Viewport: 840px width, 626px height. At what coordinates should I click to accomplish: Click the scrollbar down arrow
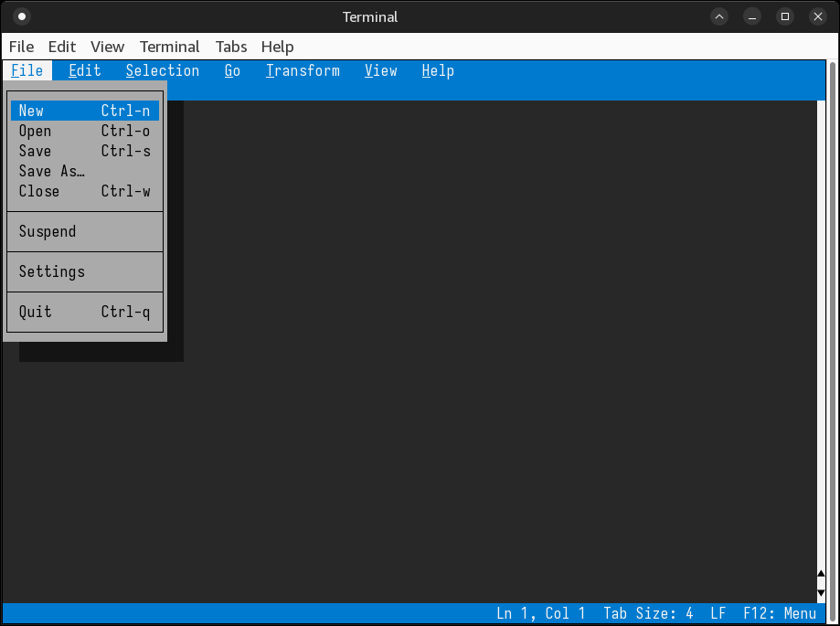click(821, 593)
